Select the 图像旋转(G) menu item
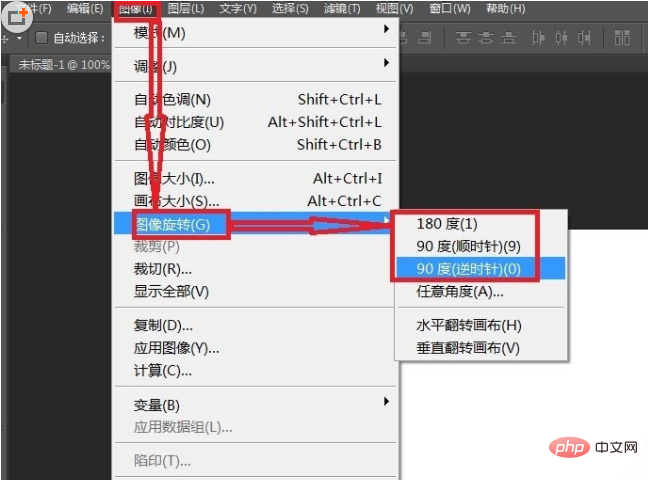The image size is (648, 480). click(x=255, y=224)
